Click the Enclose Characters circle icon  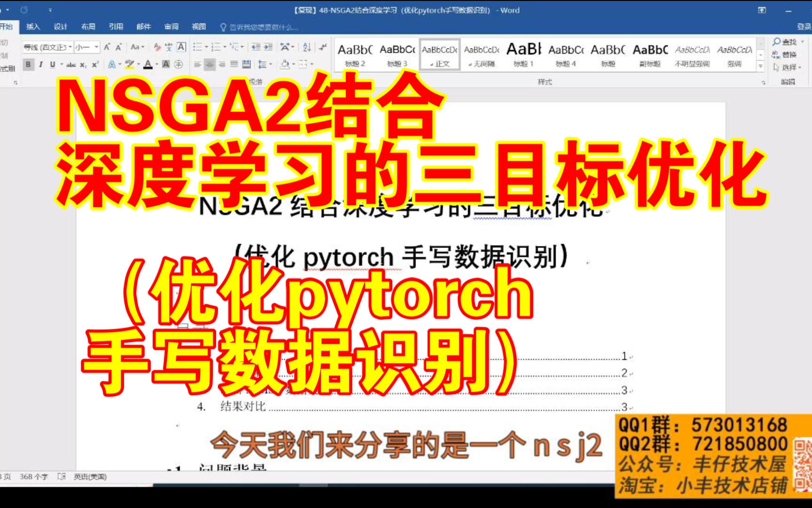click(x=178, y=64)
